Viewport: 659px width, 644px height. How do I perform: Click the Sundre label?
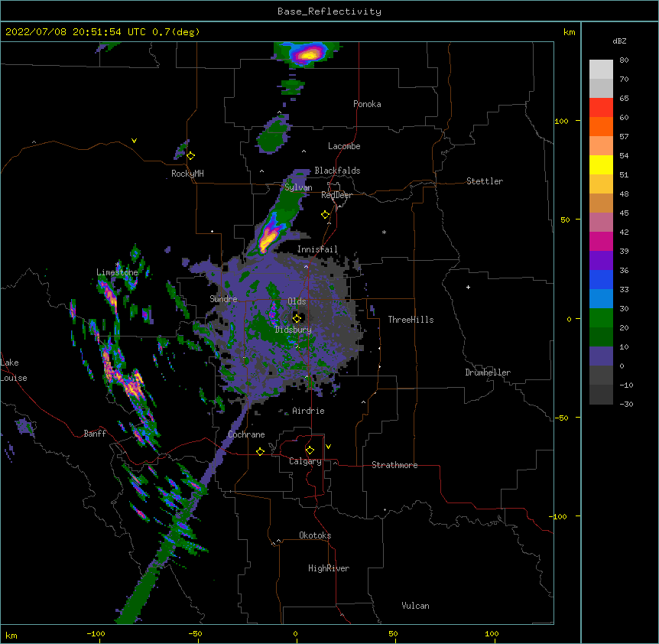pyautogui.click(x=223, y=299)
